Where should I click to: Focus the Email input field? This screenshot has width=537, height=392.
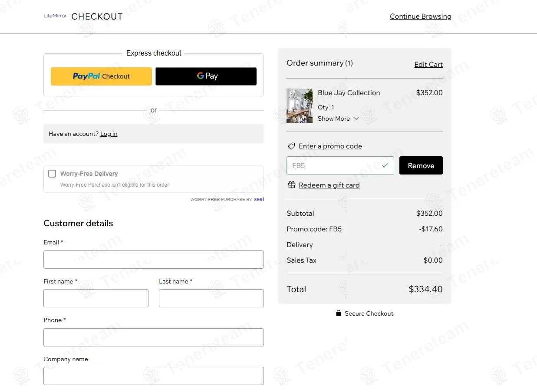click(153, 260)
